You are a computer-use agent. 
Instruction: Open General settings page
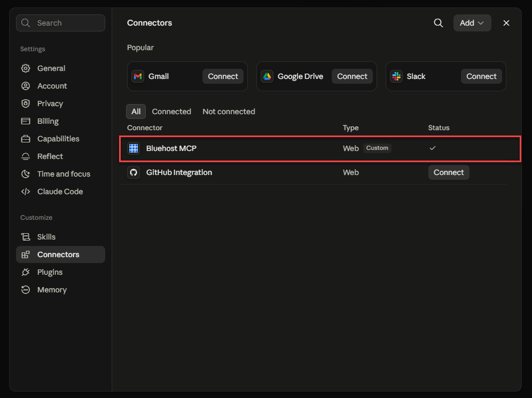60,68
